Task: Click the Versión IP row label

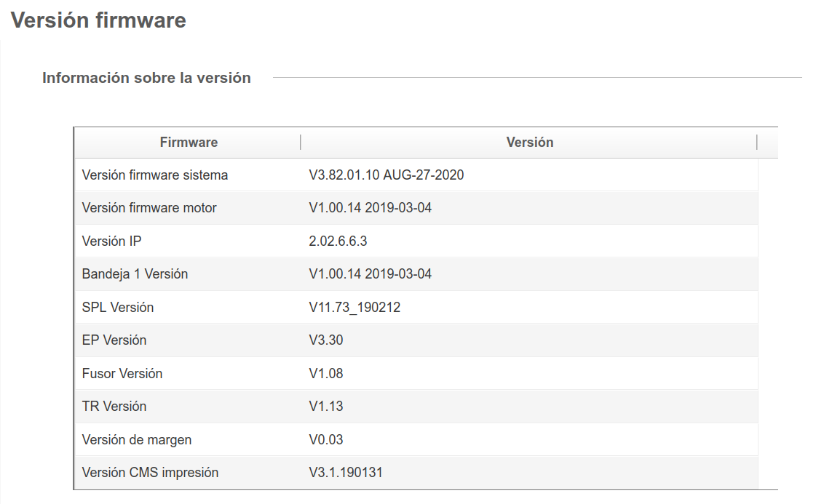Action: [111, 241]
